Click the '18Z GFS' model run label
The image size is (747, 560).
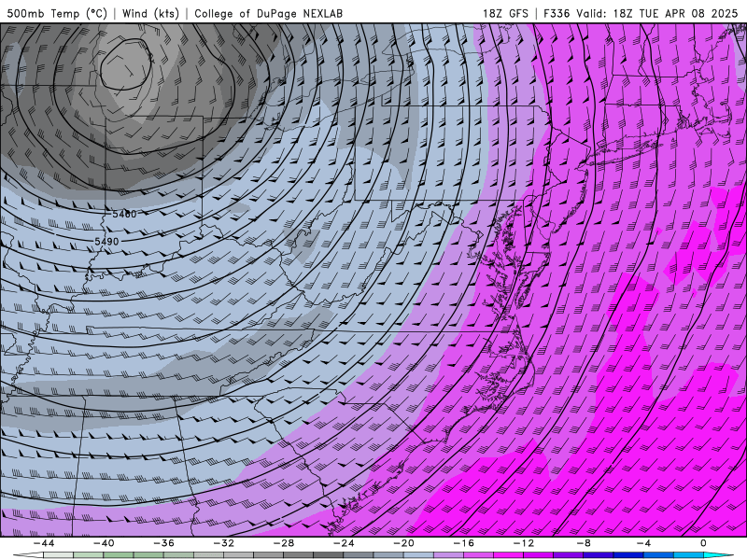[505, 13]
